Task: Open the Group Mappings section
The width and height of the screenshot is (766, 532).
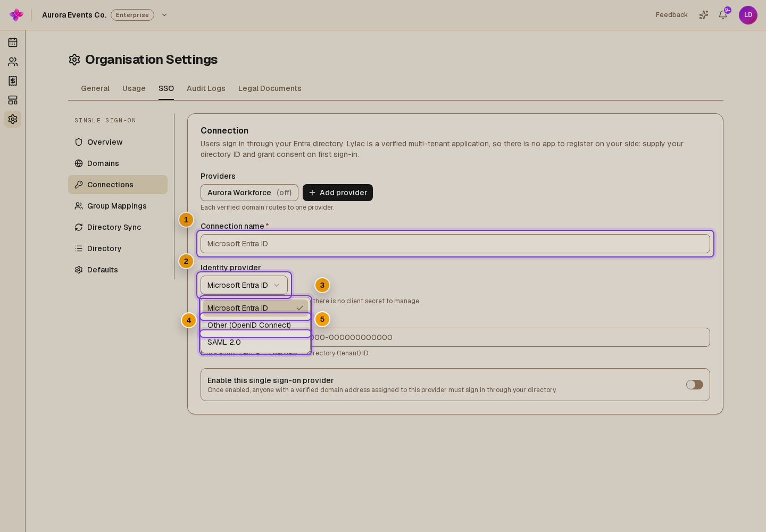Action: coord(118,206)
